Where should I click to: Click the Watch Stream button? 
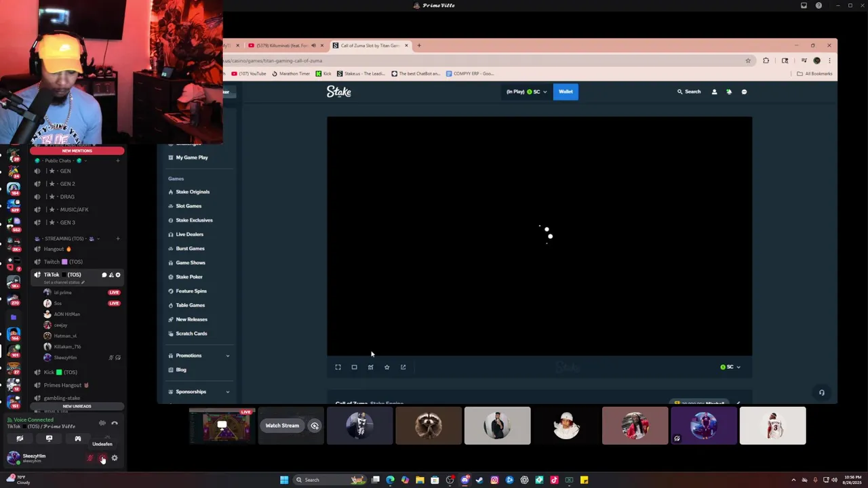(x=282, y=426)
